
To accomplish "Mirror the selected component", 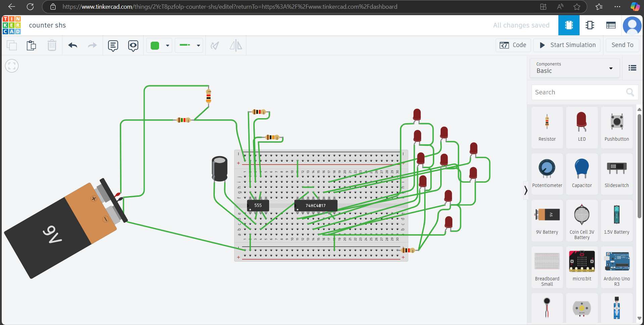I will point(236,45).
